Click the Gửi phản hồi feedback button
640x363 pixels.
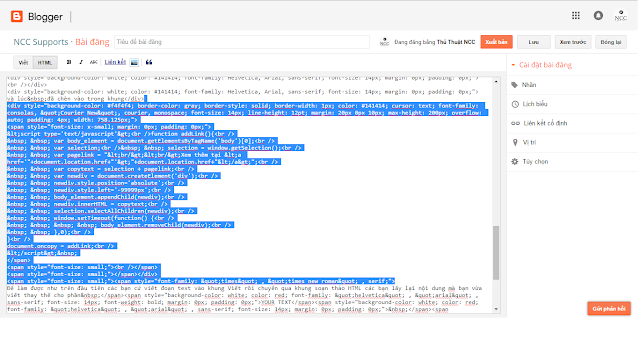[x=609, y=309]
